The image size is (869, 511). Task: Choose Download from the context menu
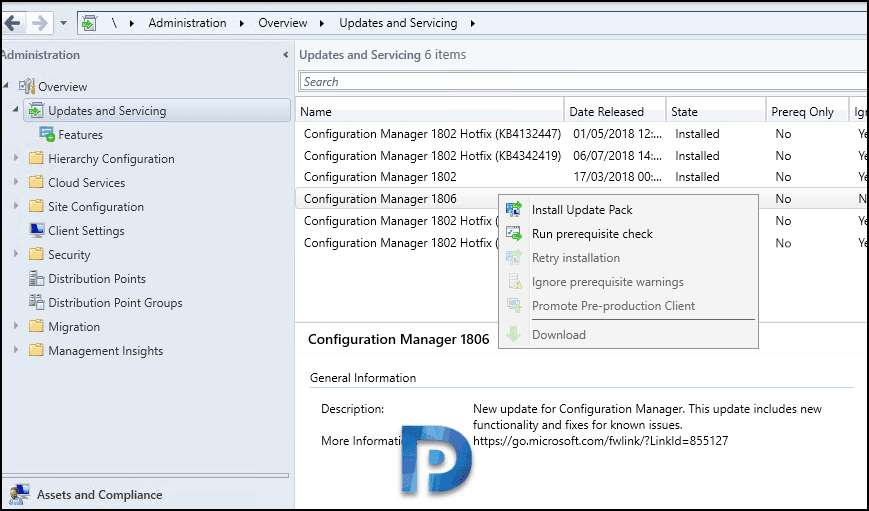tap(628, 335)
